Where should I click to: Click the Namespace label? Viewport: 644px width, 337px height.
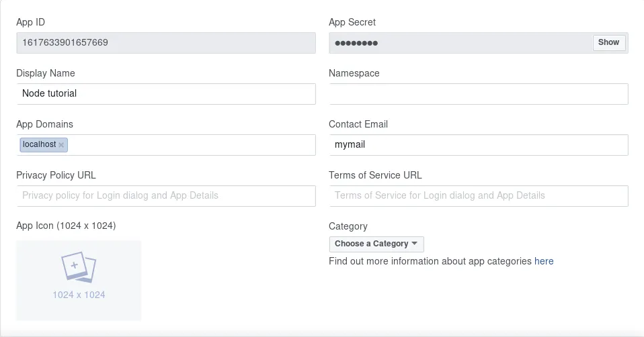tap(354, 73)
